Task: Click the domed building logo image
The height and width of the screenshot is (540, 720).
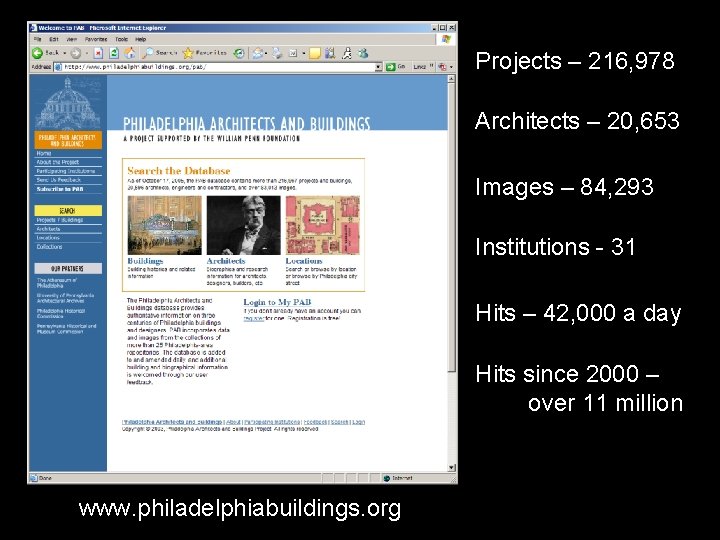Action: (x=68, y=104)
